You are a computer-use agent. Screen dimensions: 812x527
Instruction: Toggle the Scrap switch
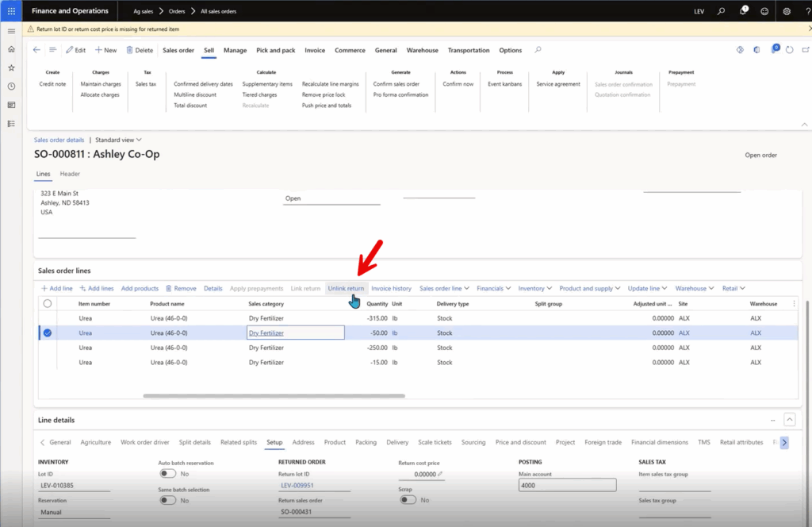[x=408, y=500]
